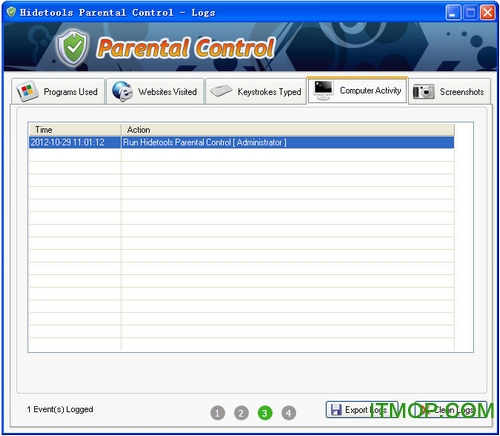Switch to the Screenshots tab
The height and width of the screenshot is (436, 500).
point(449,91)
